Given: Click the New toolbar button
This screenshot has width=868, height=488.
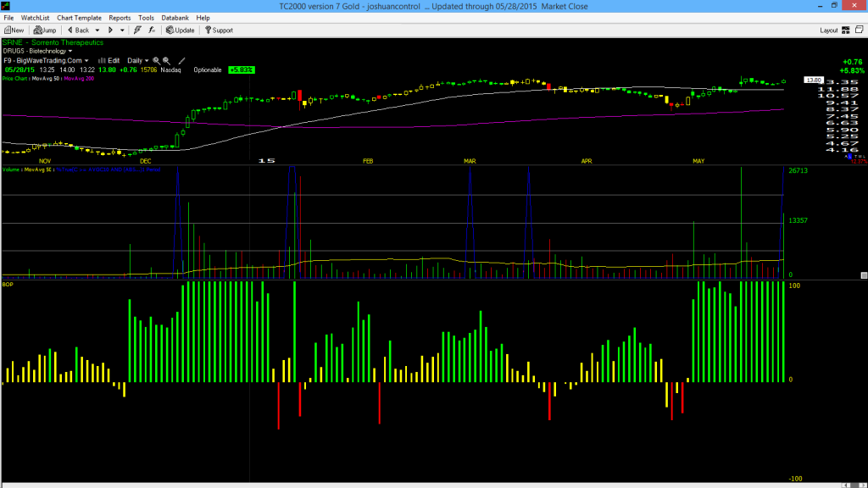Looking at the screenshot, I should 14,30.
